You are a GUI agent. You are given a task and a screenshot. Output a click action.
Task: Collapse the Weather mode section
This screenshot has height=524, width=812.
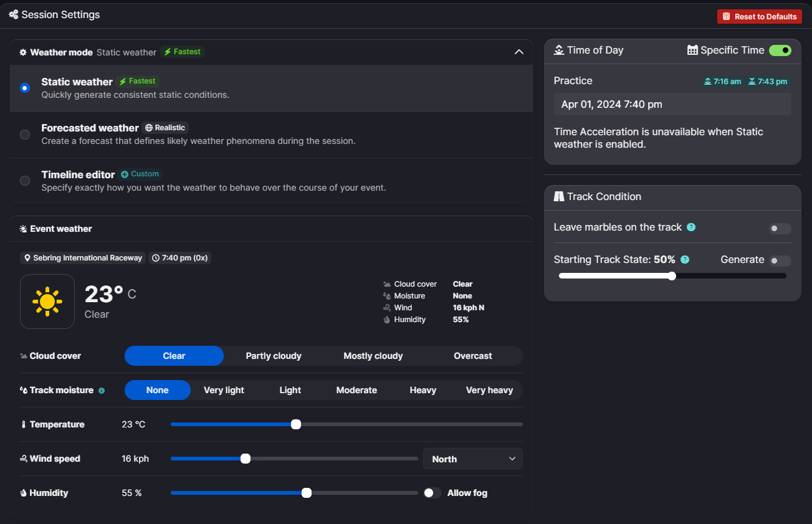tap(519, 52)
